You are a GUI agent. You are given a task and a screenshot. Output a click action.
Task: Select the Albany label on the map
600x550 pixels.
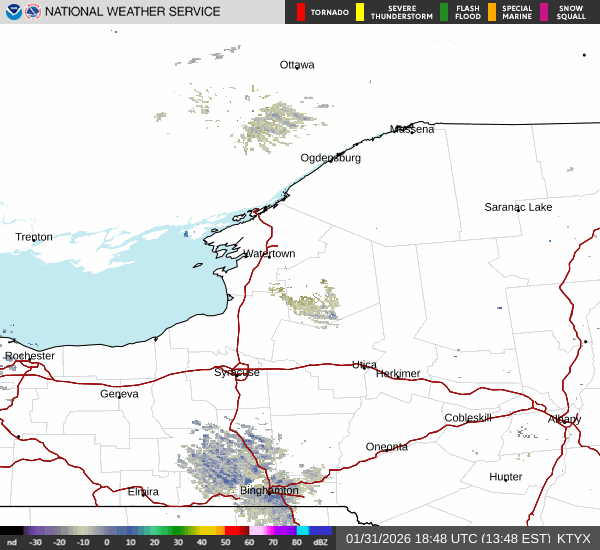[564, 419]
